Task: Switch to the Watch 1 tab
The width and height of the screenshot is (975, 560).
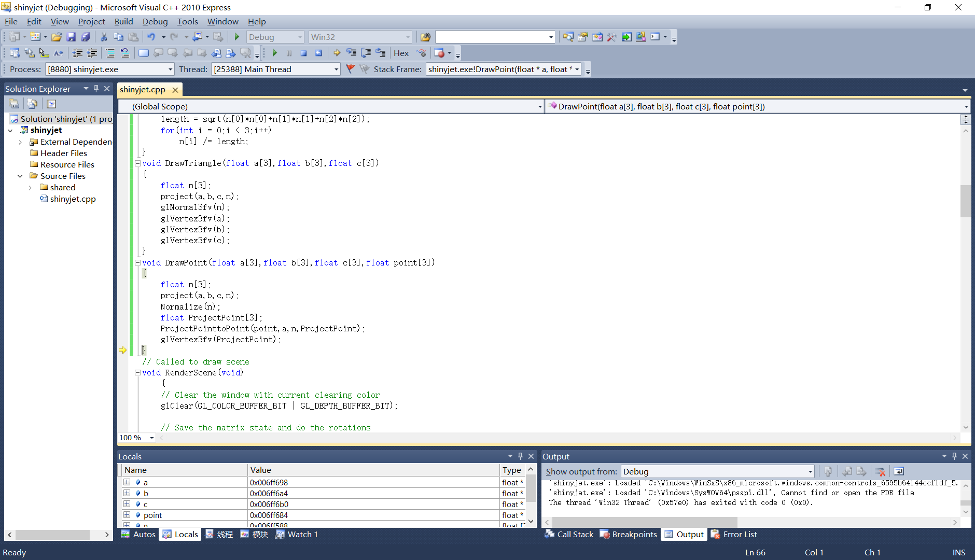Action: [x=297, y=534]
